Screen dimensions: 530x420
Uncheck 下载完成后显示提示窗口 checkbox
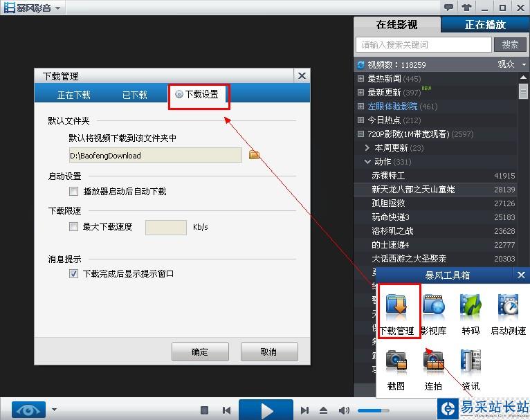[73, 273]
